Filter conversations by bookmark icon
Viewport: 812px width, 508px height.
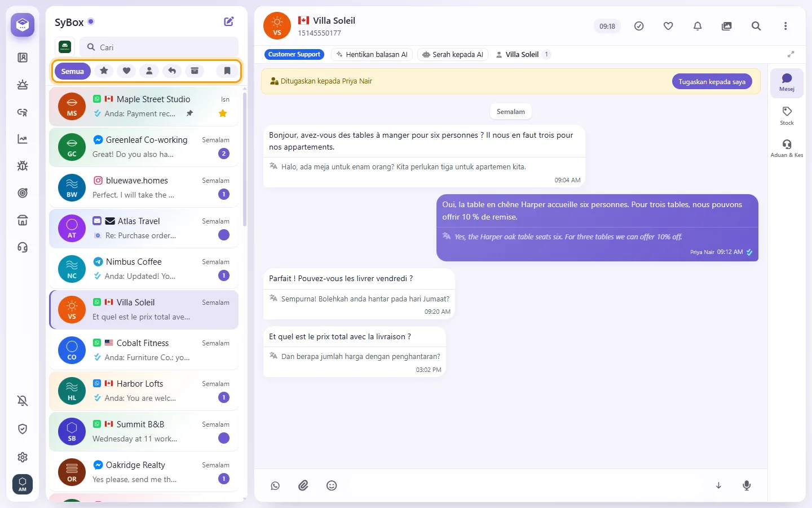tap(227, 71)
